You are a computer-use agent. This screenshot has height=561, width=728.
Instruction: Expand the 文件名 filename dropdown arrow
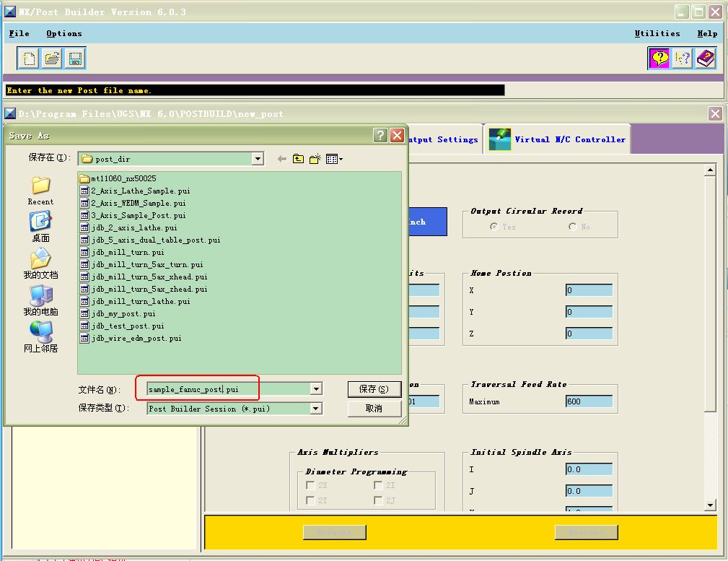tap(316, 389)
